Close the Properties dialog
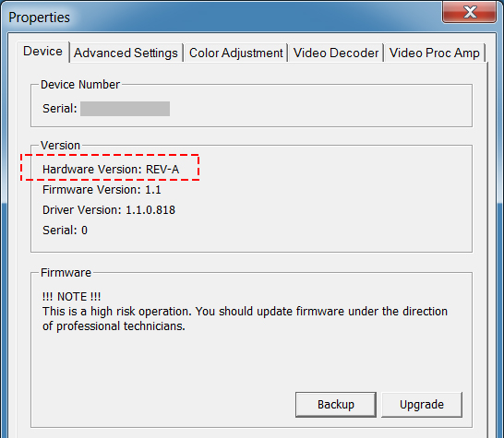504x438 pixels. click(x=470, y=12)
